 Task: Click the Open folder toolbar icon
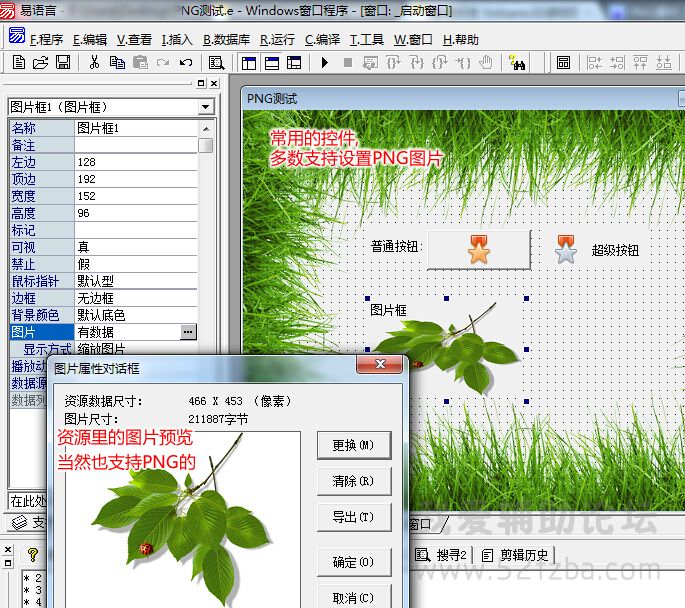pyautogui.click(x=41, y=62)
